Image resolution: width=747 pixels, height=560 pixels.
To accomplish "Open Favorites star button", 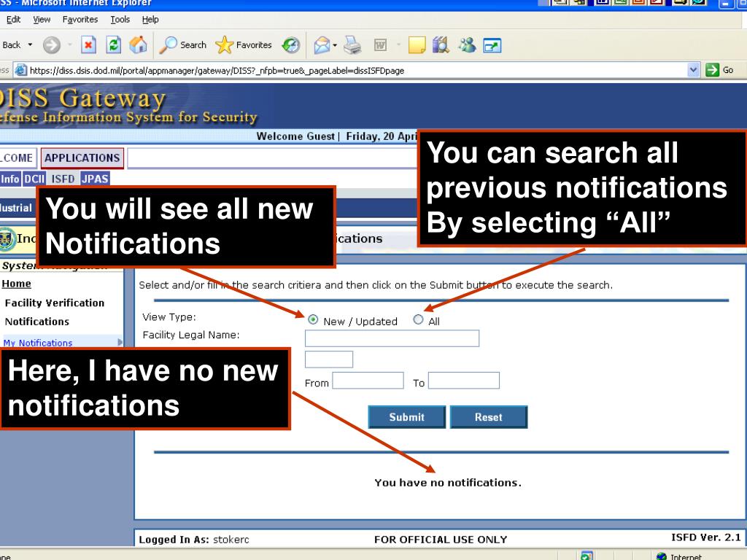I will click(244, 45).
